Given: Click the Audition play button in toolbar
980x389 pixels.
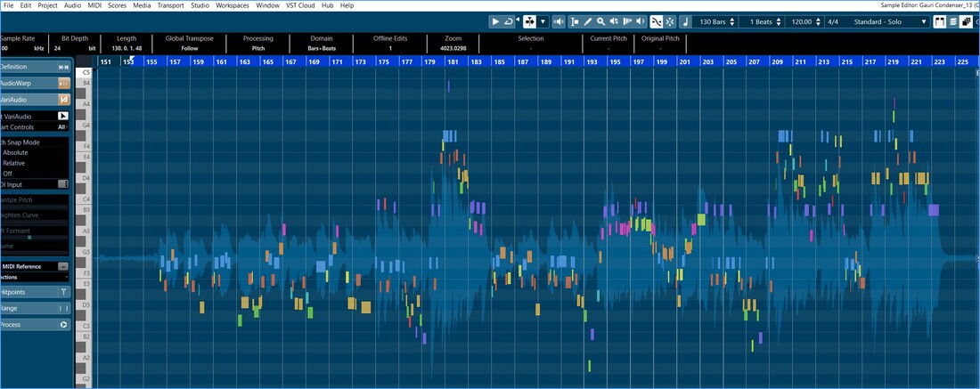Looking at the screenshot, I should [x=496, y=21].
